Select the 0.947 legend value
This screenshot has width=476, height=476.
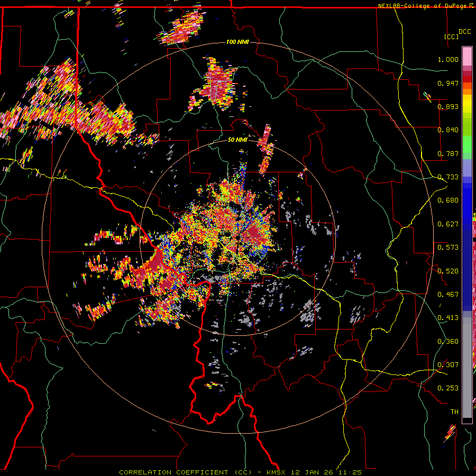448,83
